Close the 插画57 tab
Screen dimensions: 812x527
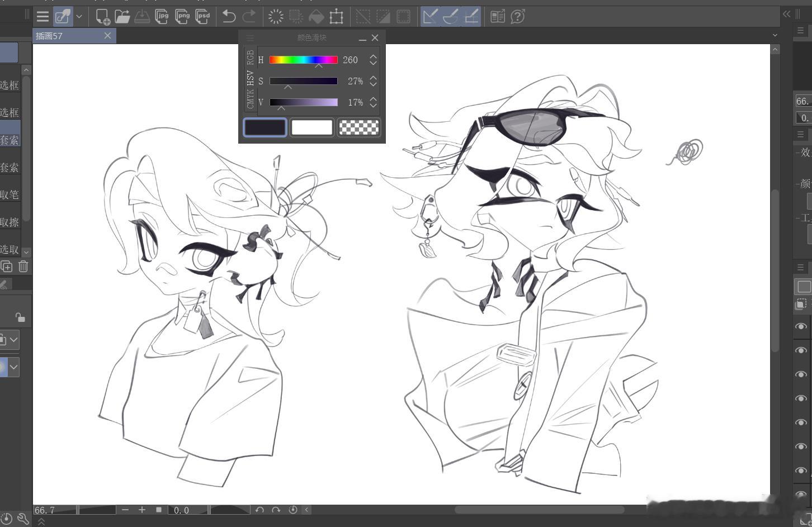click(108, 36)
